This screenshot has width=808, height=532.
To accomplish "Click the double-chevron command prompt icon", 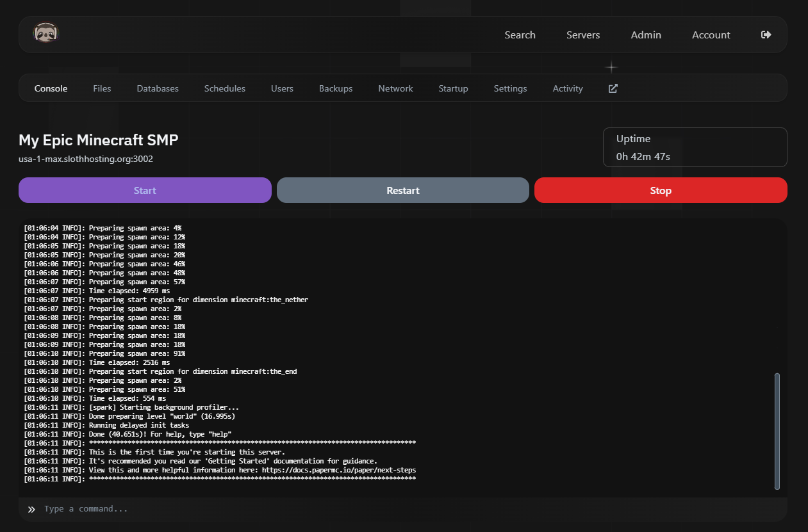I will pos(30,509).
